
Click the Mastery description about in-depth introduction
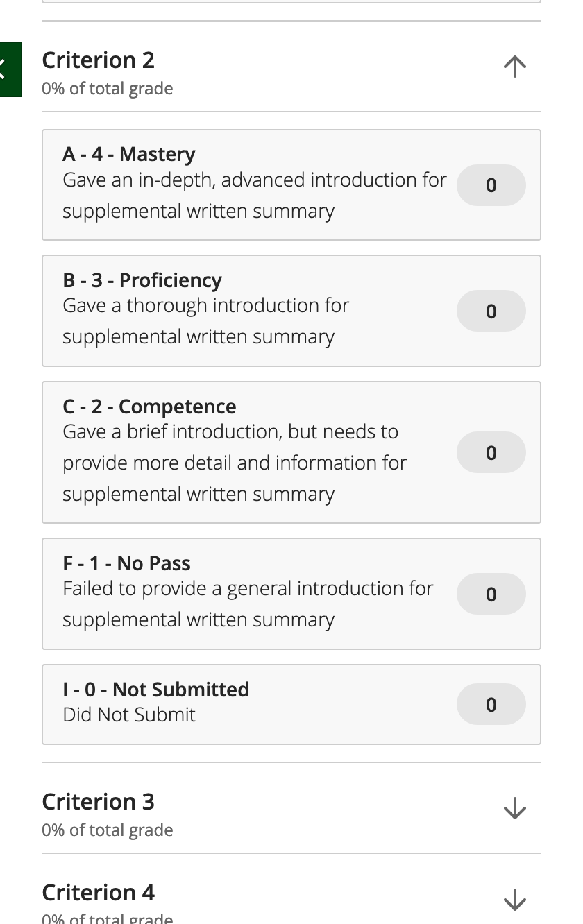tap(254, 196)
